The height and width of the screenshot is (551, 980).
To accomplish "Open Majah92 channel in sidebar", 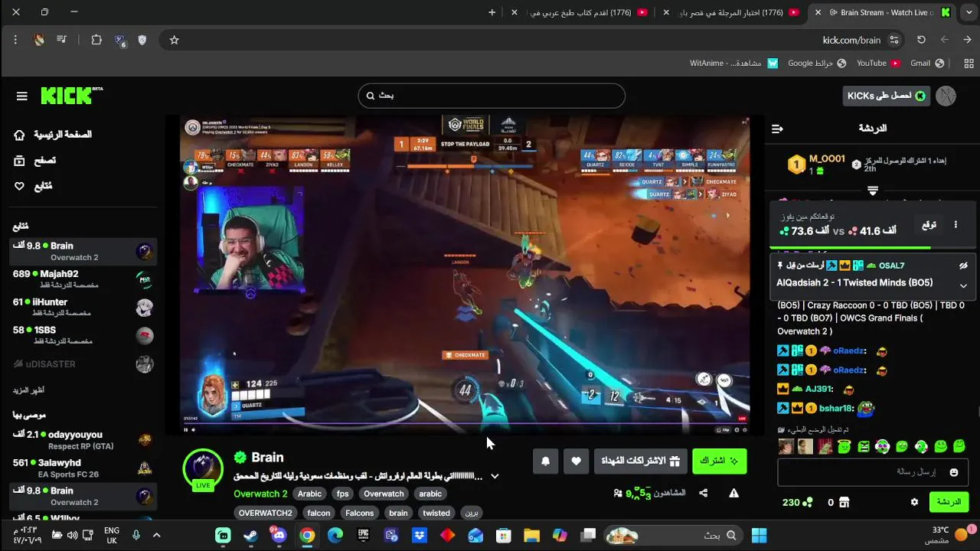I will tap(83, 279).
